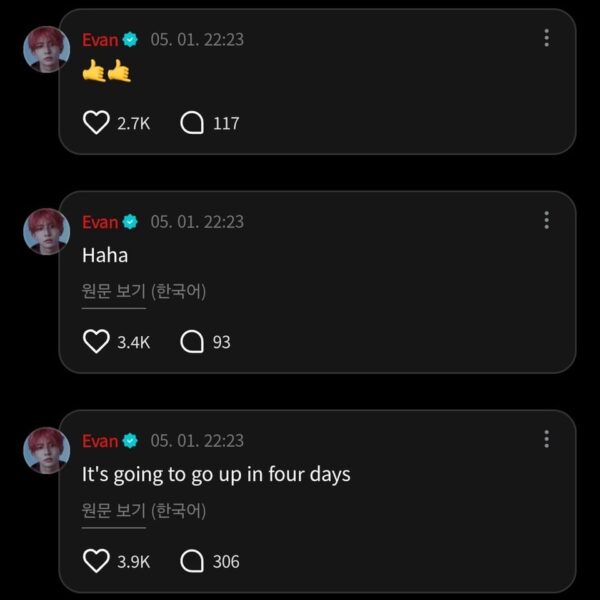Image resolution: width=600 pixels, height=600 pixels.
Task: Open more options for emoji post
Action: pyautogui.click(x=546, y=38)
